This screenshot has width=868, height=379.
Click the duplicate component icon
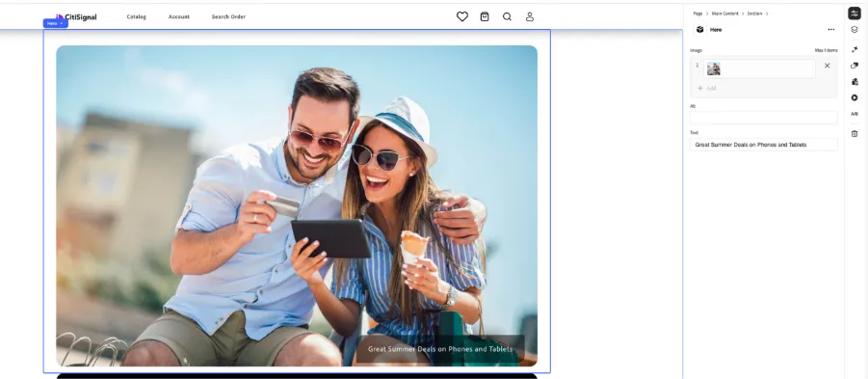(855, 66)
